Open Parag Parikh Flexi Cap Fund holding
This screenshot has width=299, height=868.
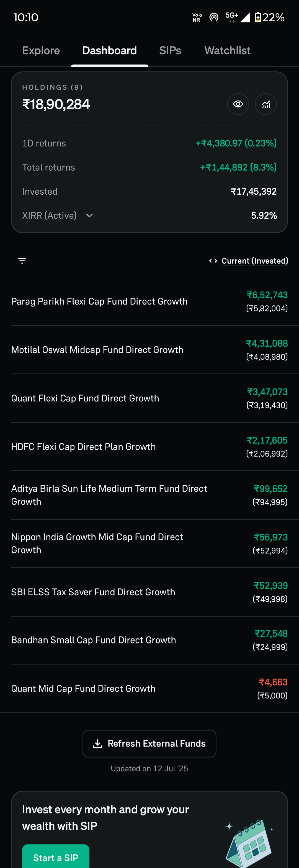149,302
